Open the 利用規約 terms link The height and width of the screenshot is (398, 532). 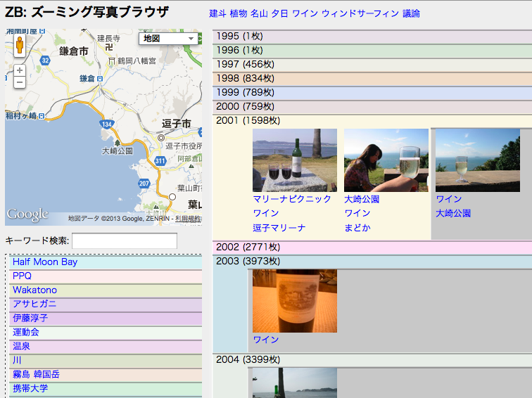coord(188,219)
